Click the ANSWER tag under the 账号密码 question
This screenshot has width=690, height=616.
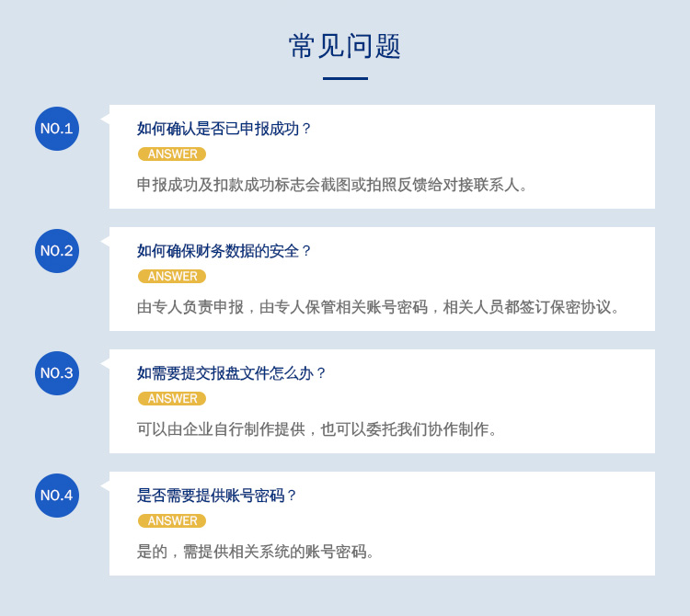click(x=172, y=520)
